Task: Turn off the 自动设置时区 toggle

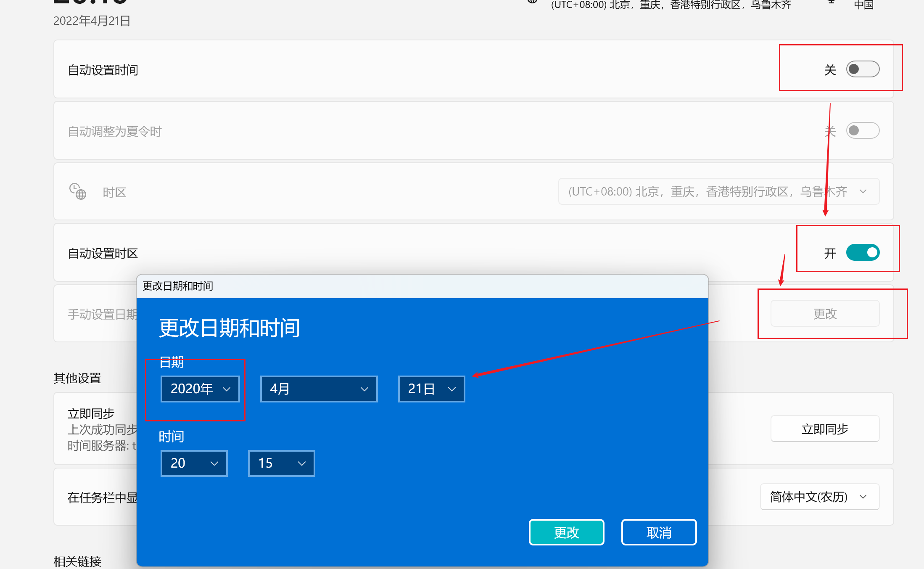Action: [x=862, y=253]
